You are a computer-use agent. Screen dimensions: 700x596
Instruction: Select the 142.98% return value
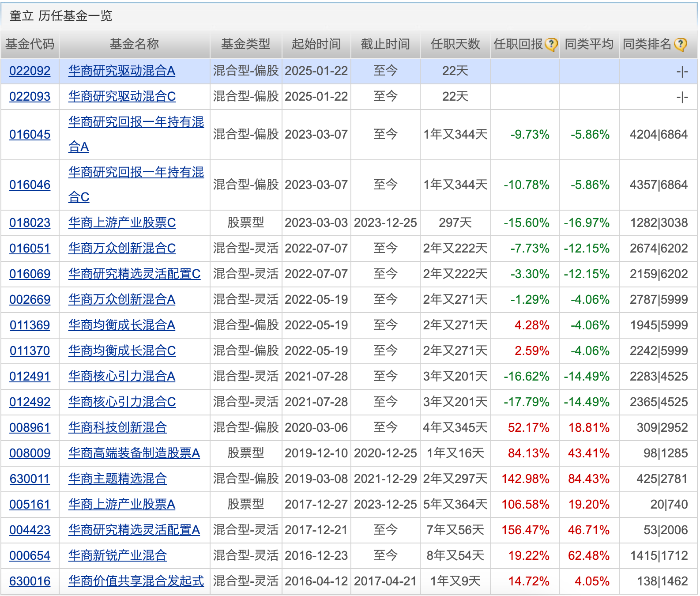525,479
